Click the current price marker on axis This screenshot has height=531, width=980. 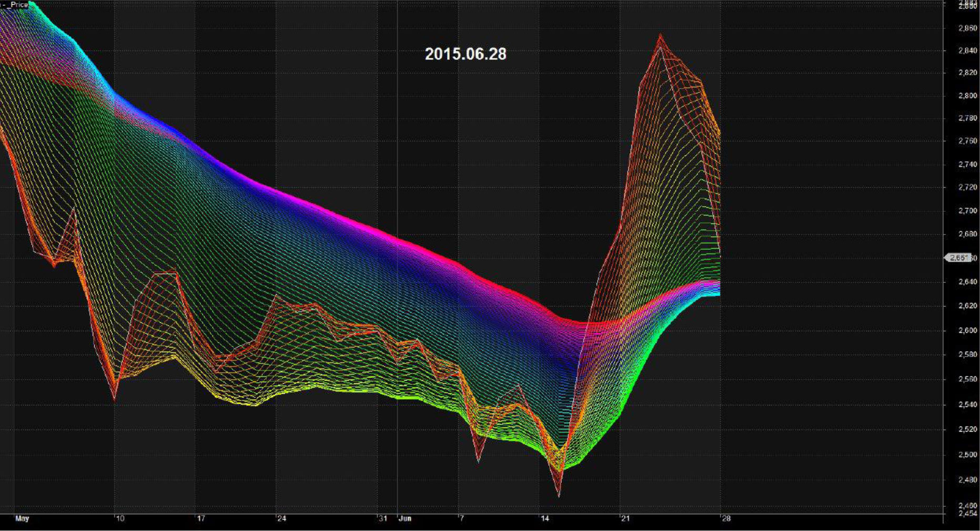coord(959,258)
